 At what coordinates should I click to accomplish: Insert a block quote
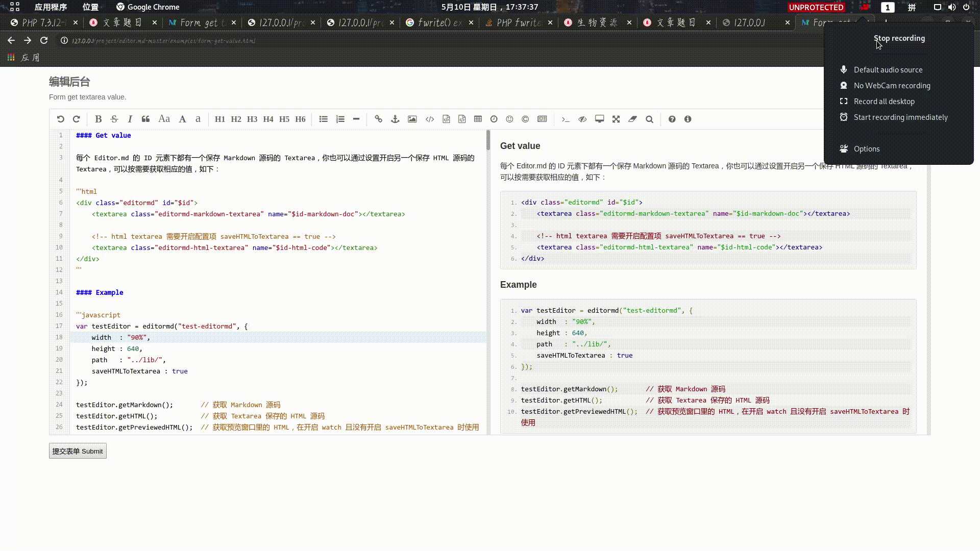pyautogui.click(x=145, y=119)
